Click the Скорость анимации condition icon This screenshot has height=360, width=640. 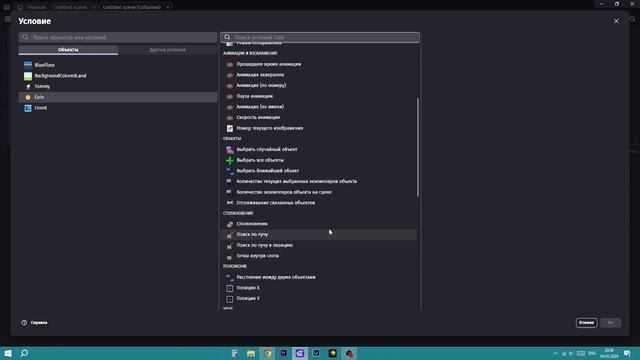tap(230, 118)
